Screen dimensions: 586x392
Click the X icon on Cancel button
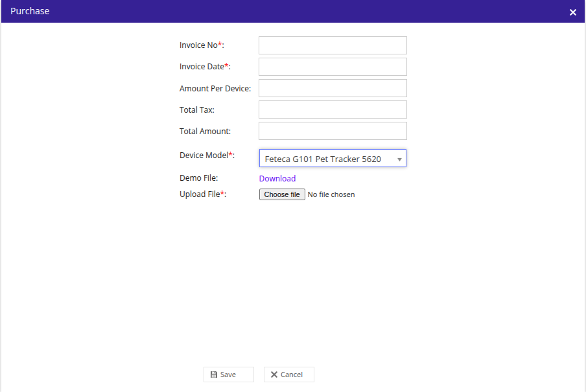coord(274,375)
